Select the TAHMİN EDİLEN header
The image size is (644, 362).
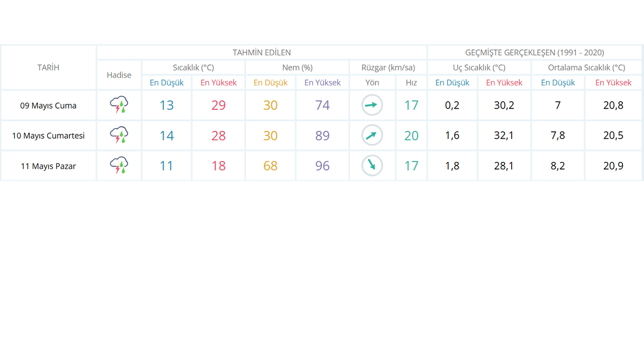[x=262, y=52]
